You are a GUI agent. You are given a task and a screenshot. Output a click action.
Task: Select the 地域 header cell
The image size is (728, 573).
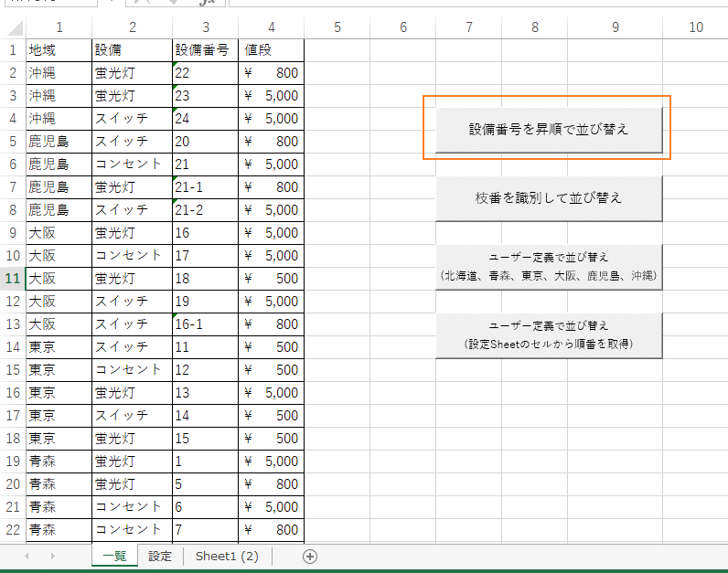coord(59,50)
